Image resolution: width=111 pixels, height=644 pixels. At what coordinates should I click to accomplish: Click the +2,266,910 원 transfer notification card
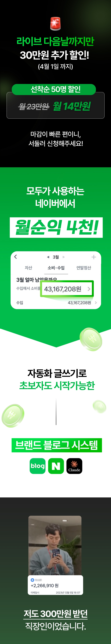tap(55, 585)
